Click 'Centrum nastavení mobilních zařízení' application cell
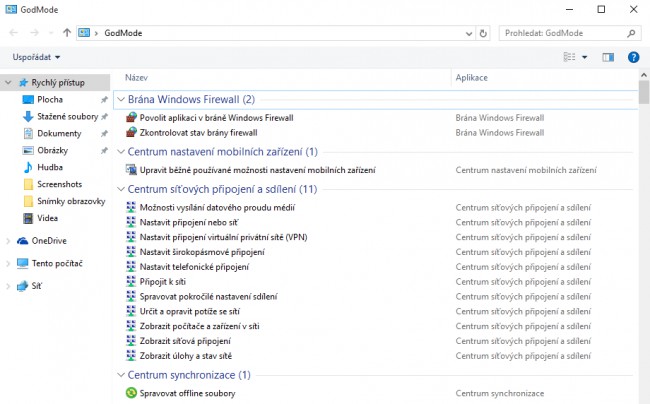The width and height of the screenshot is (650, 404). pos(526,170)
